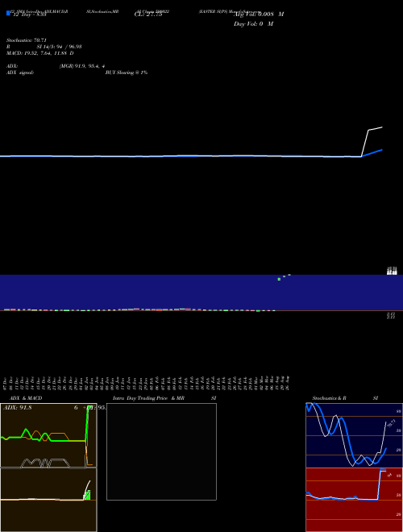This screenshot has width=403, height=532.
Task: Click the 'MACD: 19.52, 7.64, 11.88 D' line
Action: pos(39,53)
